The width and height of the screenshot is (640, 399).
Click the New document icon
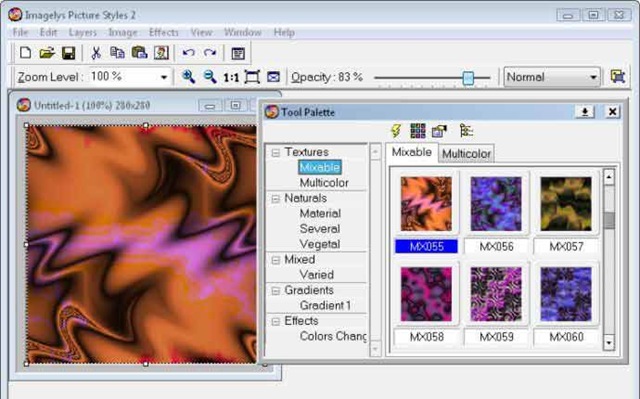(25, 53)
